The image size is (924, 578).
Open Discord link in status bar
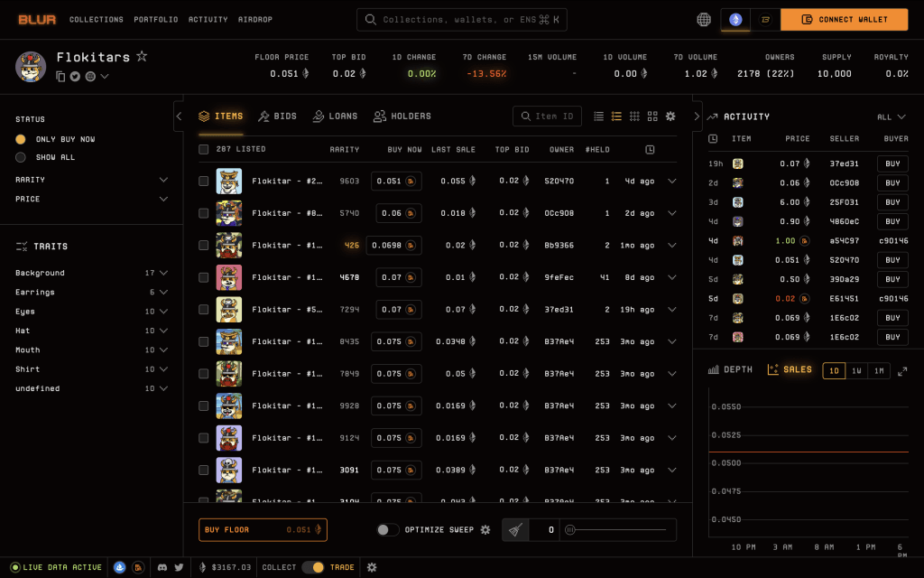162,567
